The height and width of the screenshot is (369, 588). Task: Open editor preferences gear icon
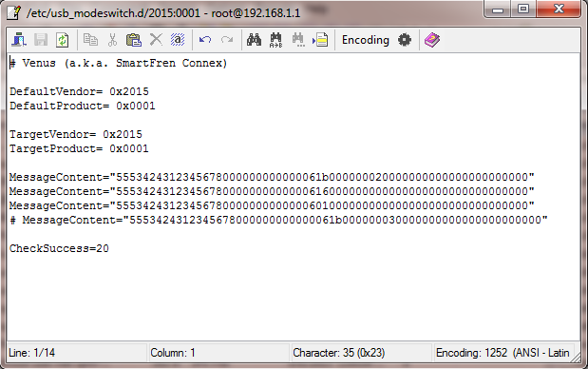pos(405,39)
